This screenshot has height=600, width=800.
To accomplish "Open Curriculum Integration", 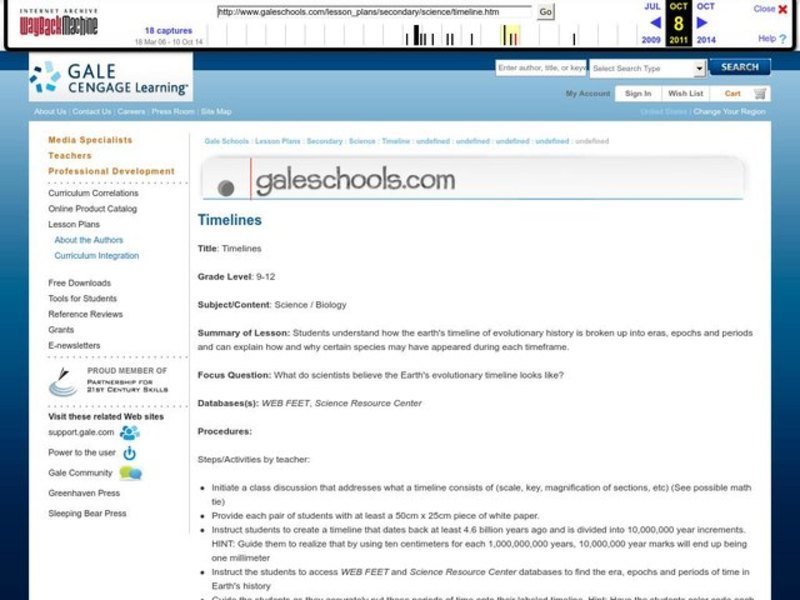I will click(96, 256).
